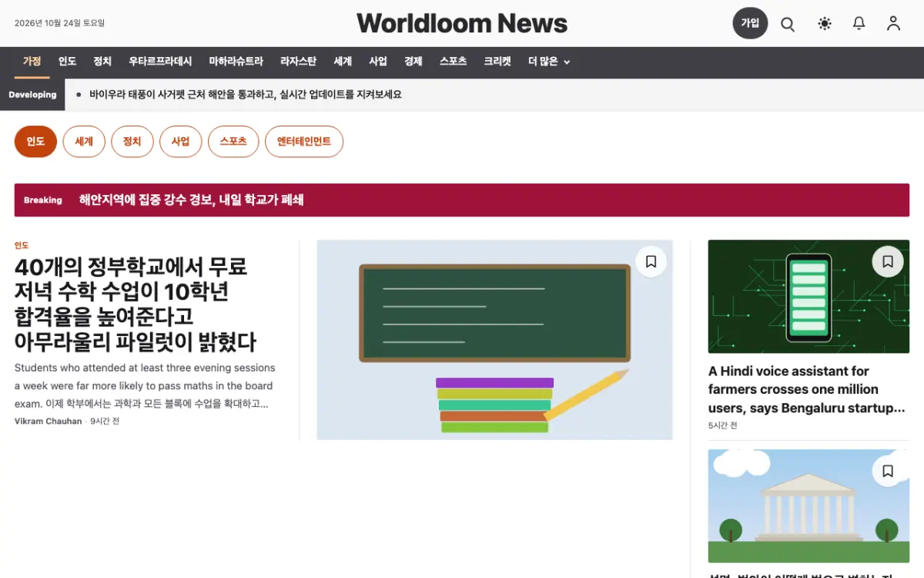Click the 인도 category label above headline

(x=22, y=246)
